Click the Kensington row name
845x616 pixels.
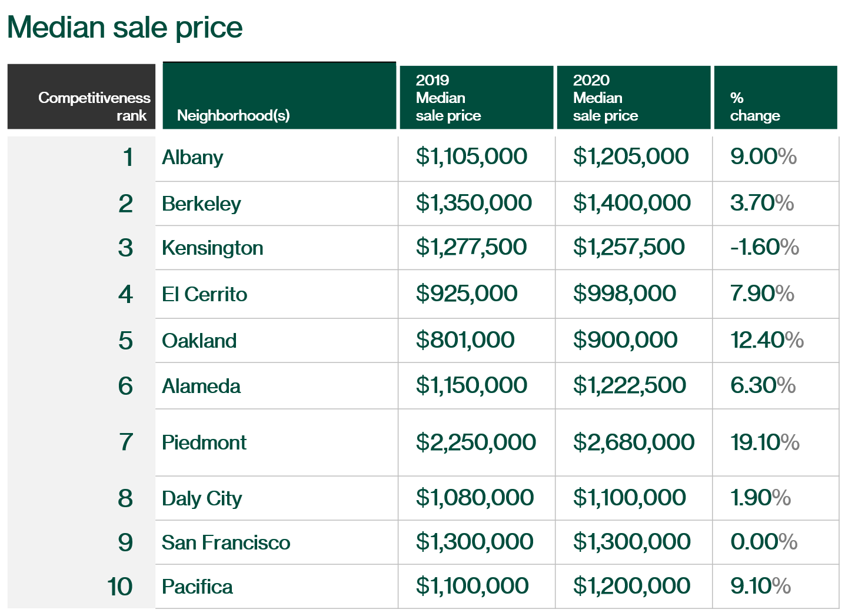pyautogui.click(x=212, y=248)
